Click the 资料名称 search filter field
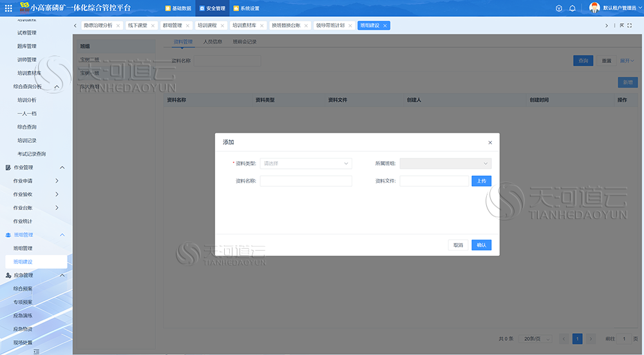Viewport: 644px width, 355px height. (x=227, y=61)
